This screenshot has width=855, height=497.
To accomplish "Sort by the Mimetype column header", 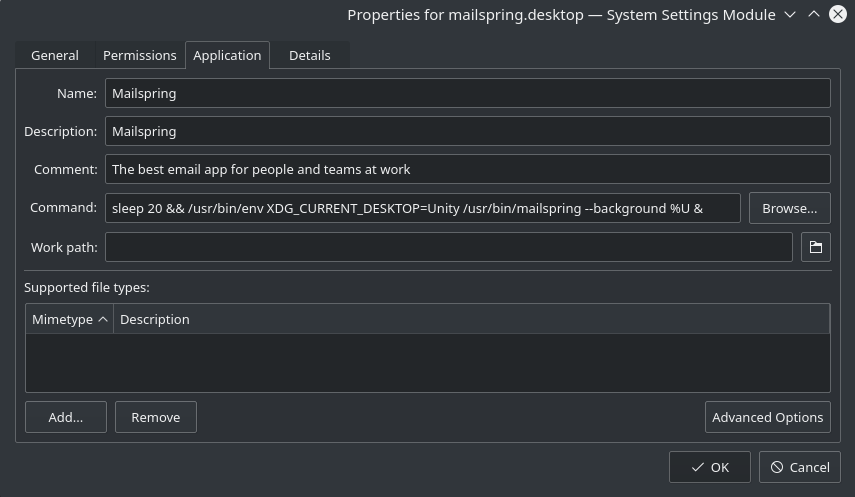I will 69,319.
